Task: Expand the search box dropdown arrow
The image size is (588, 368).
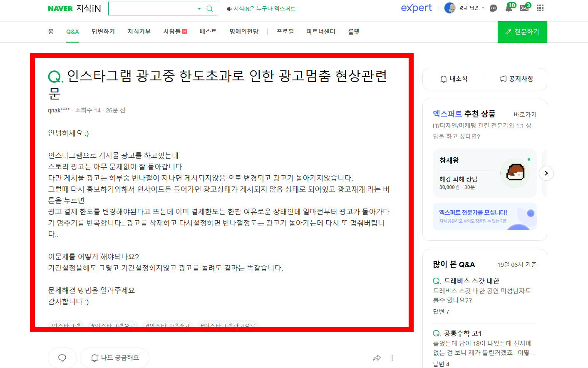Action: pyautogui.click(x=199, y=9)
